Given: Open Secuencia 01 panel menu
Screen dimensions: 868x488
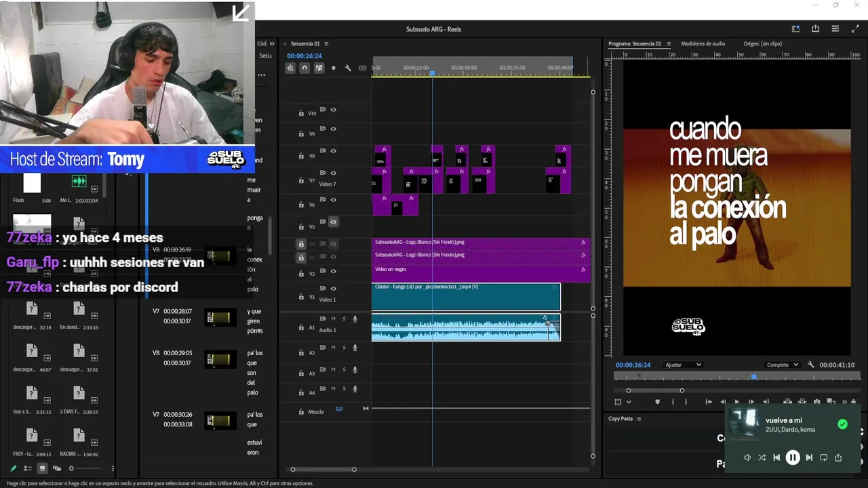Looking at the screenshot, I should pos(327,43).
